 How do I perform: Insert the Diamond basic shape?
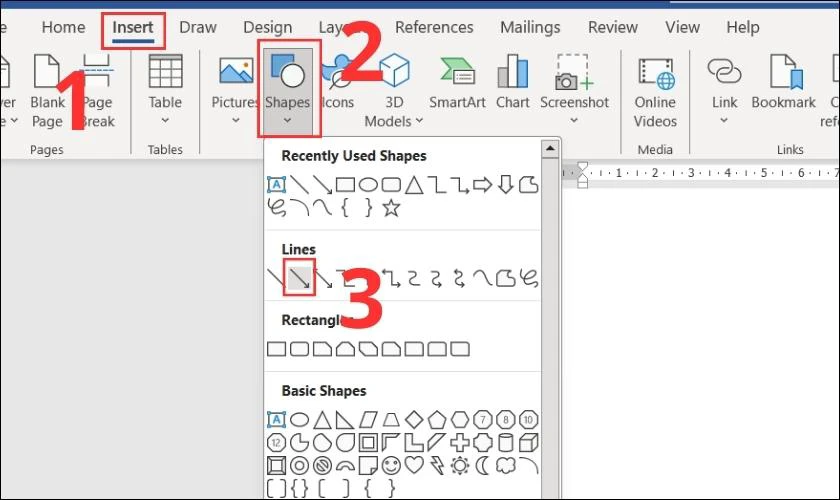pos(414,420)
